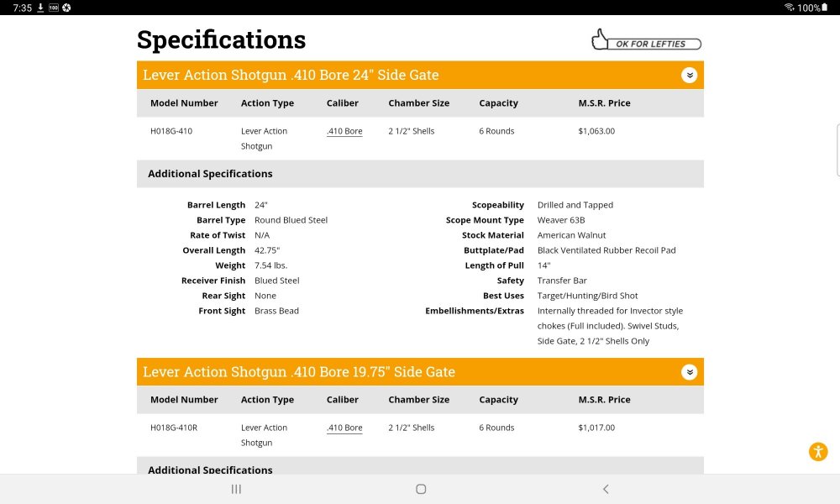Image resolution: width=840 pixels, height=504 pixels.
Task: Click the 6 Rounds capacity for H018G-410
Action: coord(496,131)
